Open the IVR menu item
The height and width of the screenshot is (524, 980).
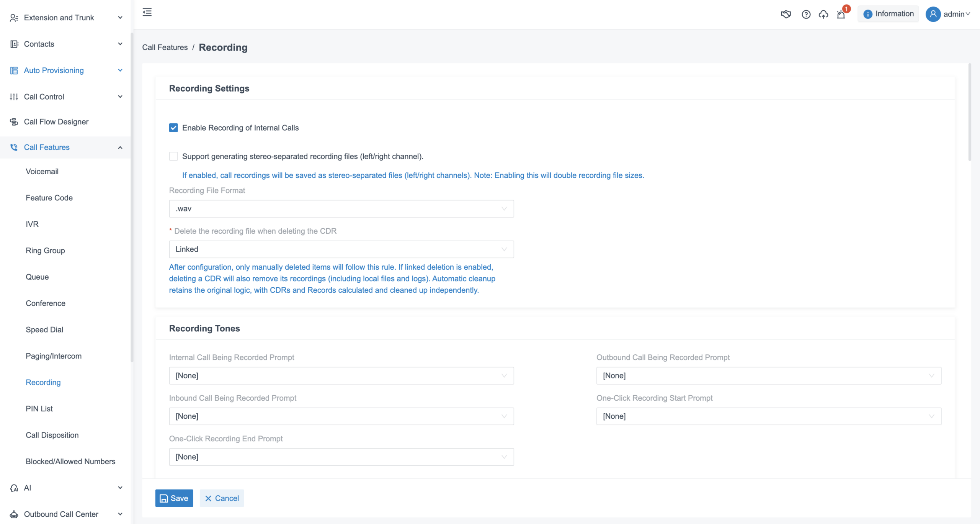[x=32, y=224]
